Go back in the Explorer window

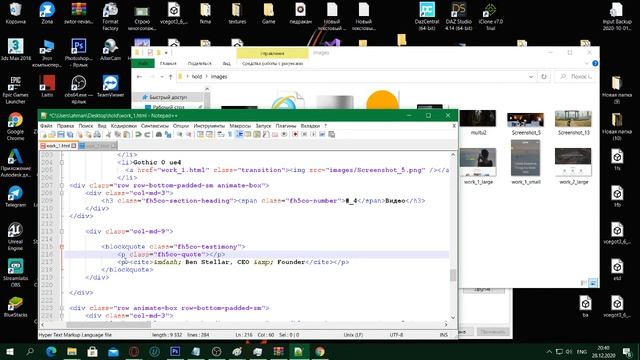click(139, 77)
